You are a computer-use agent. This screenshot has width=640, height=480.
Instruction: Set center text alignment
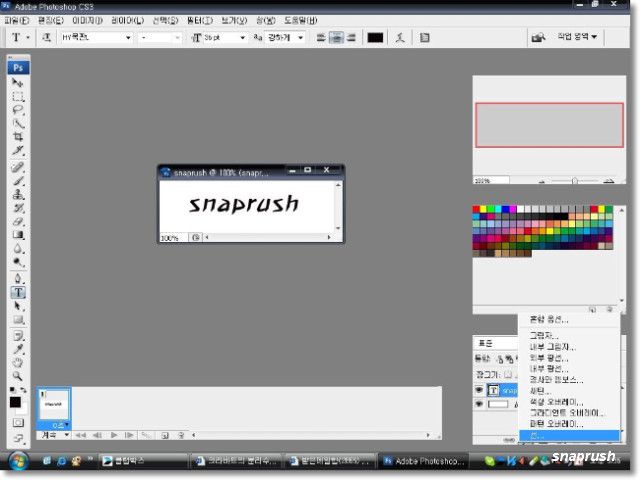[x=336, y=38]
